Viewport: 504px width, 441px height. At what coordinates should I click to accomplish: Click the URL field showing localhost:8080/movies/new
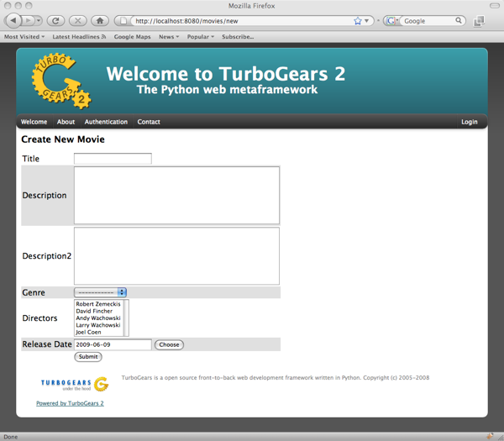(243, 21)
